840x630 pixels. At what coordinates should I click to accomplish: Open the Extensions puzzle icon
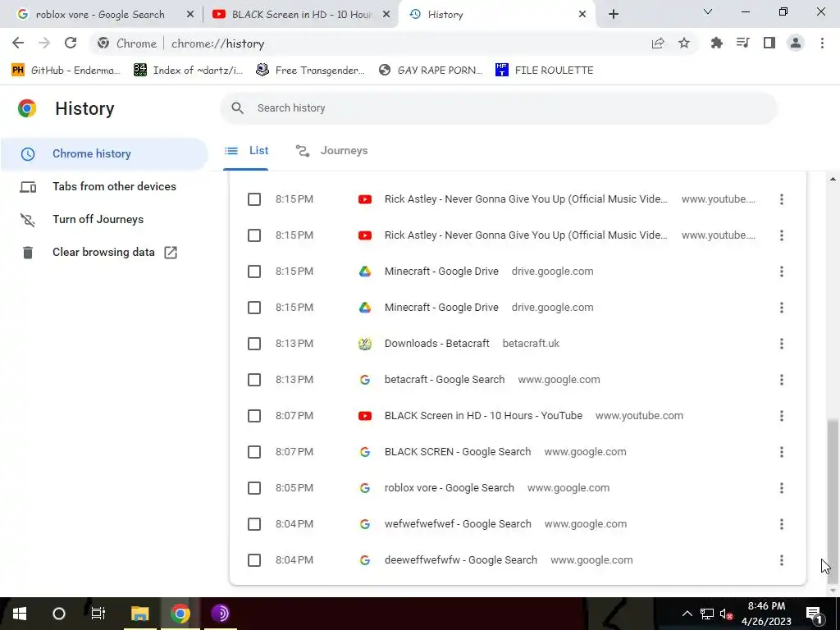pyautogui.click(x=717, y=43)
